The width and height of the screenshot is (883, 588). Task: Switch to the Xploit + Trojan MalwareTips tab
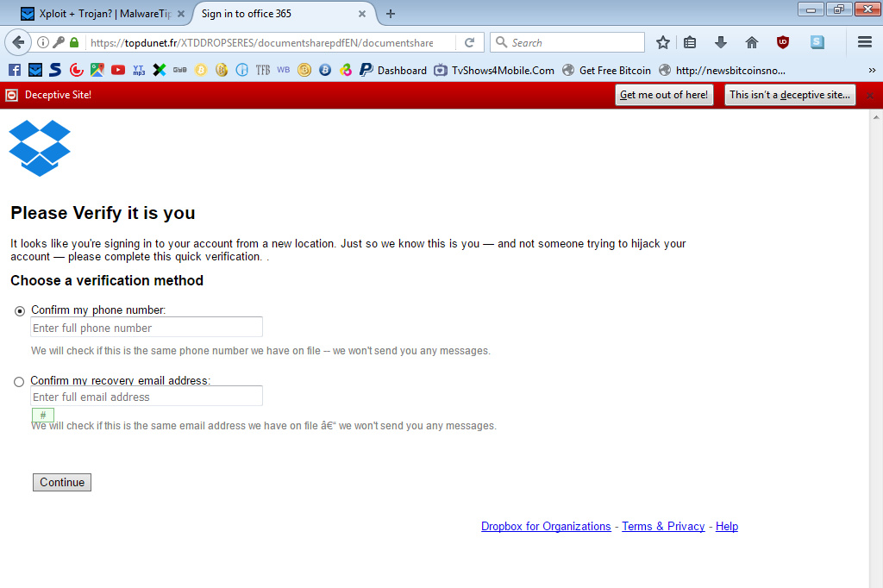click(102, 14)
